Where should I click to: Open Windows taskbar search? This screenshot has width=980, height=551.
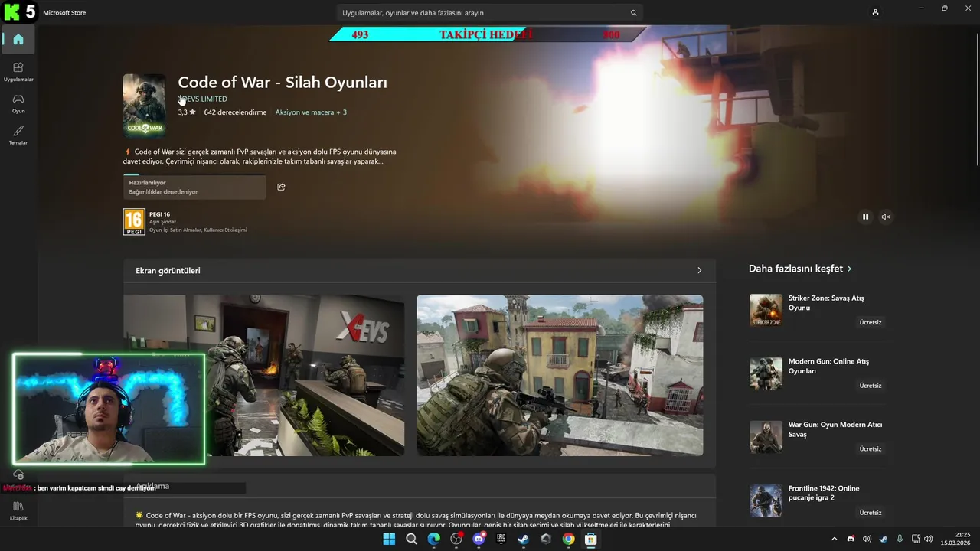[x=411, y=539]
